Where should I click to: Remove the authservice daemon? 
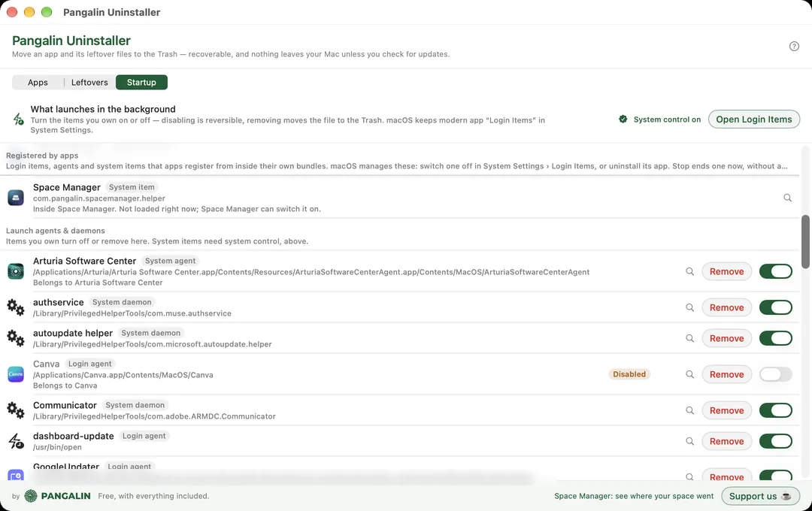click(726, 307)
